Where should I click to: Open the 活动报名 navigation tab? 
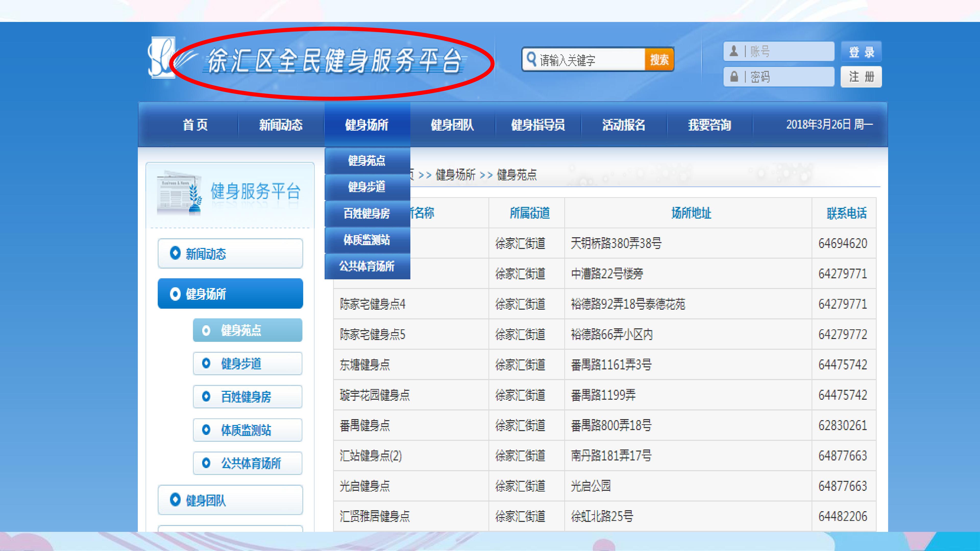click(624, 125)
